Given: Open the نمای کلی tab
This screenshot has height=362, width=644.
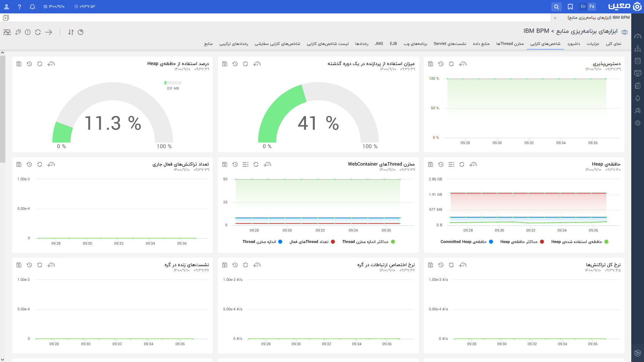Looking at the screenshot, I should click(613, 44).
